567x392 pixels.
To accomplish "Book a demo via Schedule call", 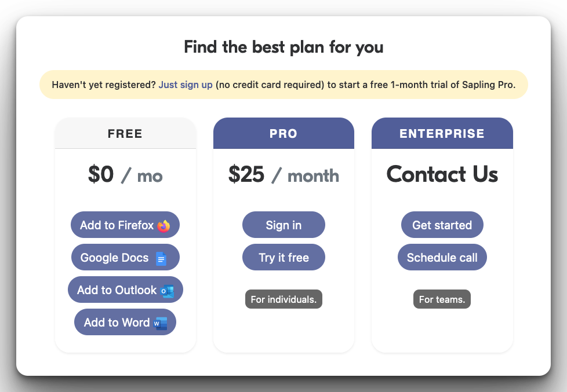I will pos(442,258).
